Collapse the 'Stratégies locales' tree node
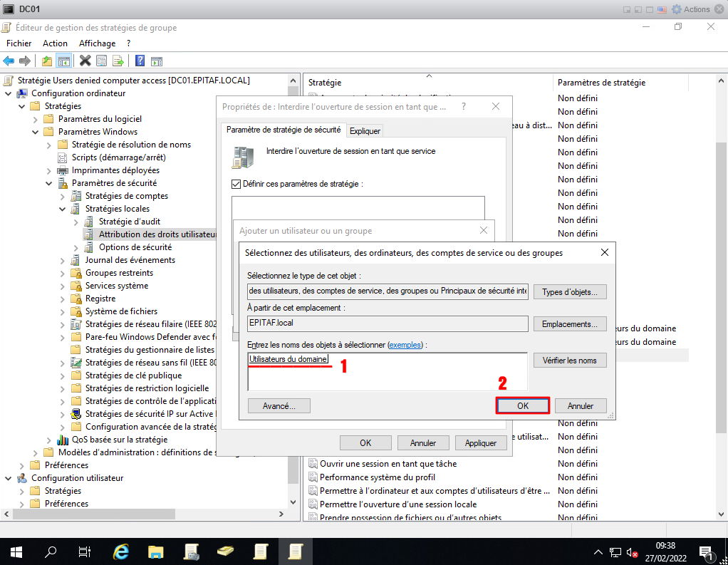 [x=63, y=209]
